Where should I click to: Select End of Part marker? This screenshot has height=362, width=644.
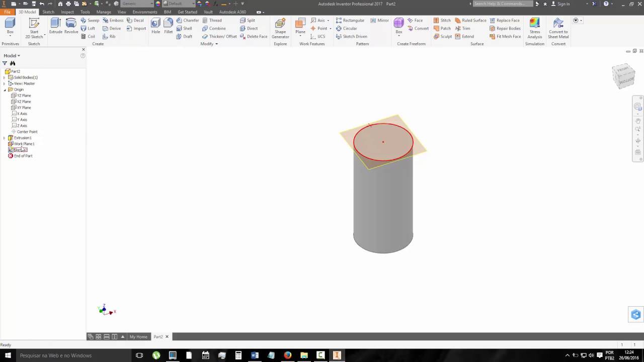pos(20,156)
